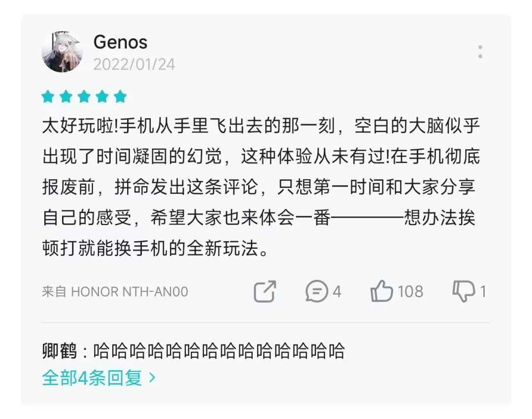Click the fifth rating star
The width and height of the screenshot is (532, 419).
point(120,97)
